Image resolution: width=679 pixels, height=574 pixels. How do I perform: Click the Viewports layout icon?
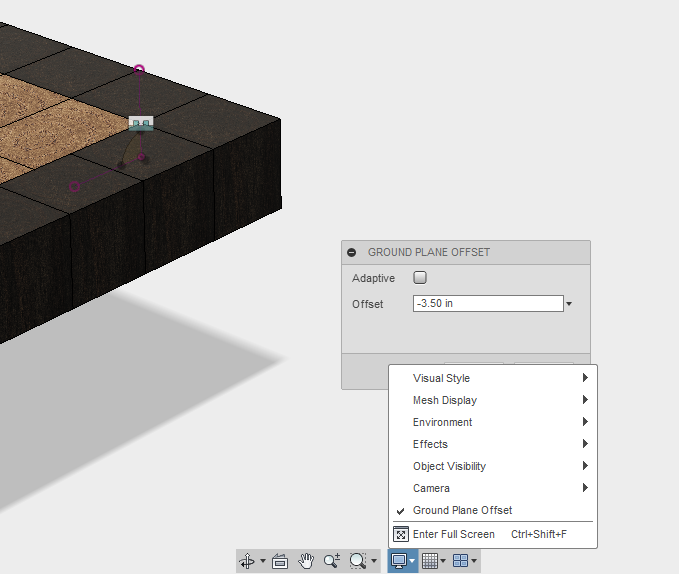(461, 561)
